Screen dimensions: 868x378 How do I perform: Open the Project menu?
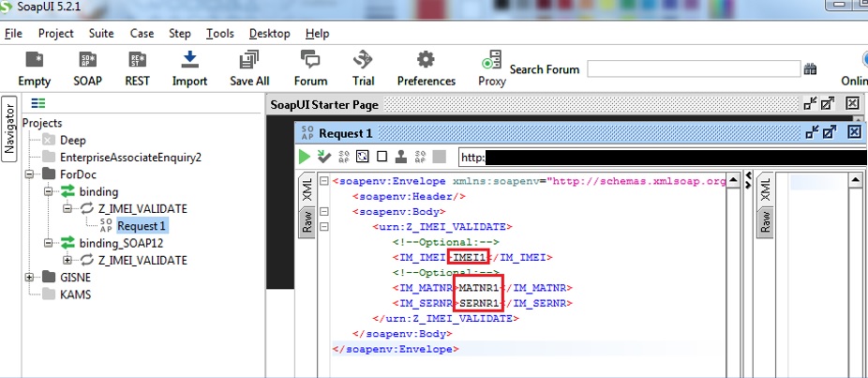tap(56, 33)
